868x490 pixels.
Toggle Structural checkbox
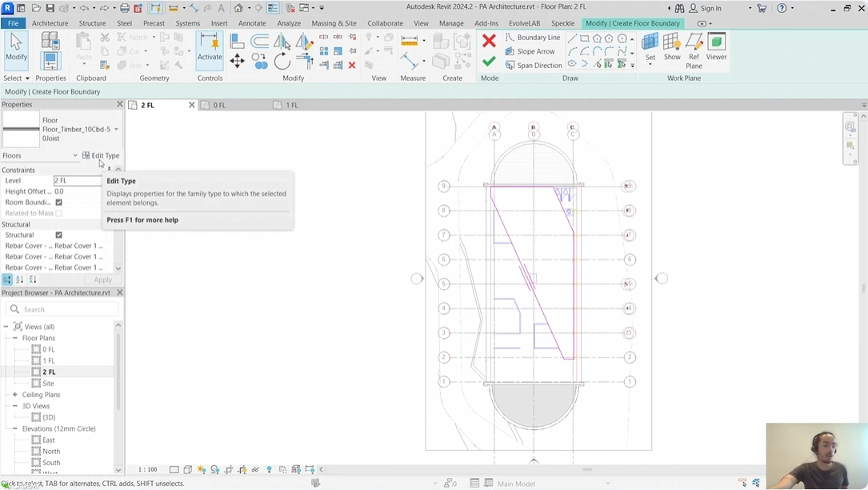click(58, 235)
